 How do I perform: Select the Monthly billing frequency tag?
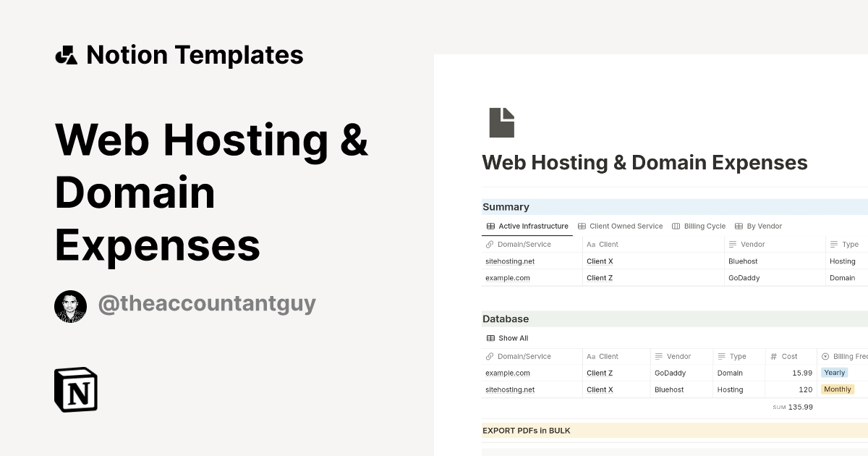838,389
